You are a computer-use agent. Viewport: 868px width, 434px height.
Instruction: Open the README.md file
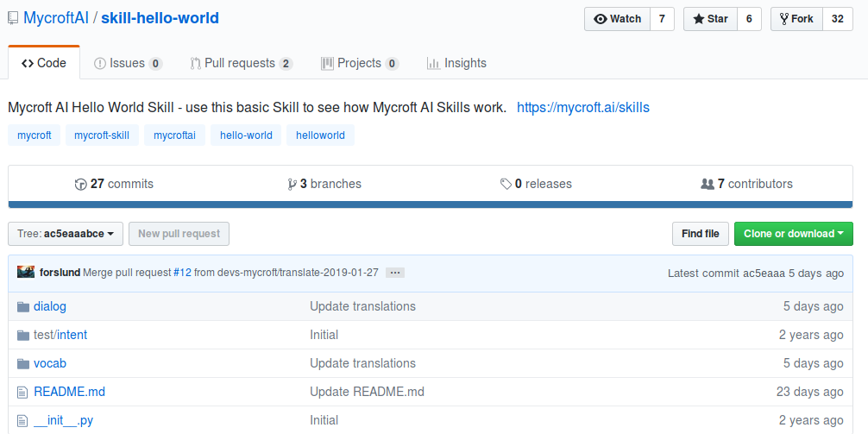click(69, 392)
